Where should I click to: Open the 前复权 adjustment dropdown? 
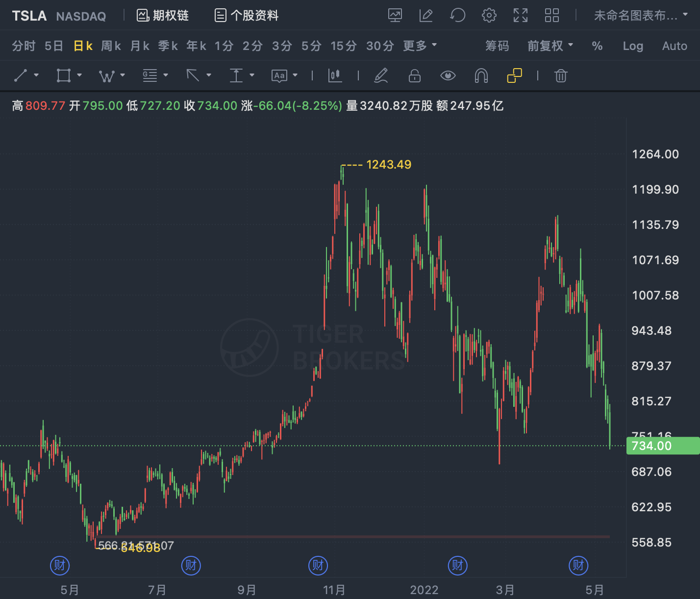(550, 46)
